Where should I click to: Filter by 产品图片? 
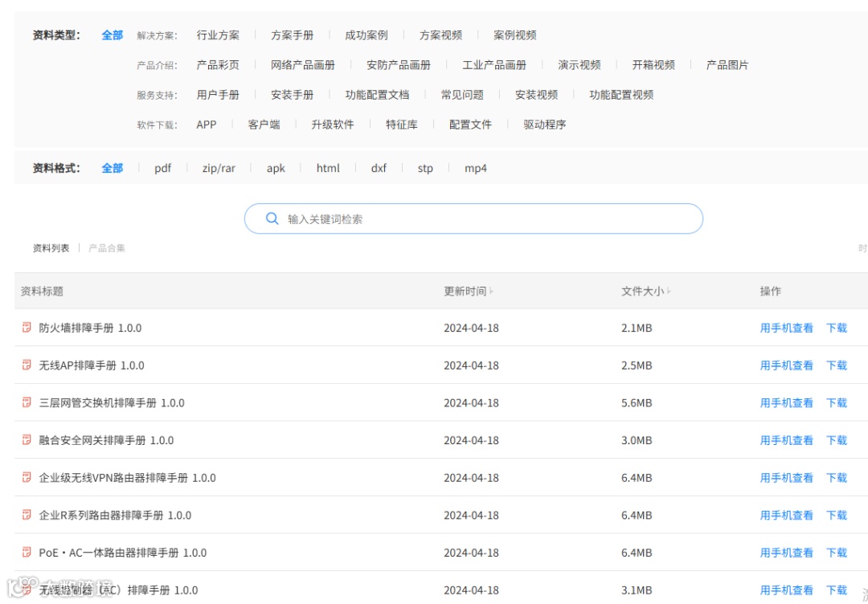[727, 65]
